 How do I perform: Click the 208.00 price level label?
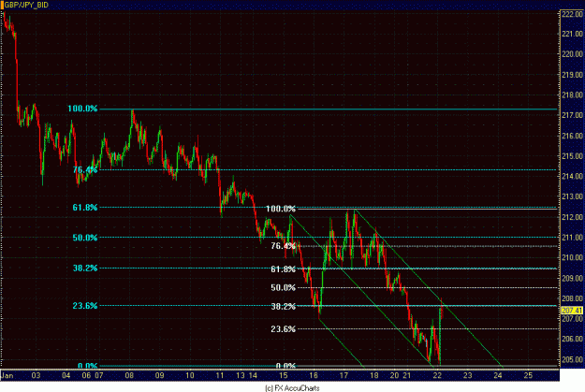(572, 298)
